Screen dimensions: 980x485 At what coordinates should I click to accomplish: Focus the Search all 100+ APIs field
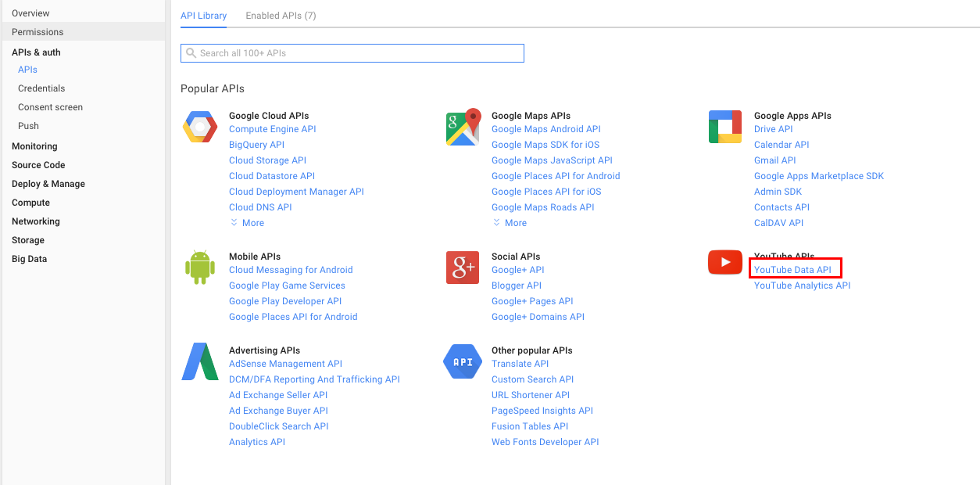point(352,53)
